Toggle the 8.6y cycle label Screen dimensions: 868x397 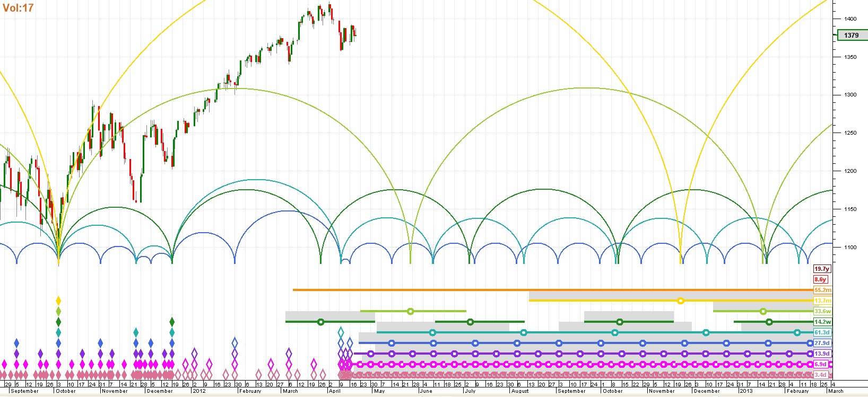tap(820, 279)
